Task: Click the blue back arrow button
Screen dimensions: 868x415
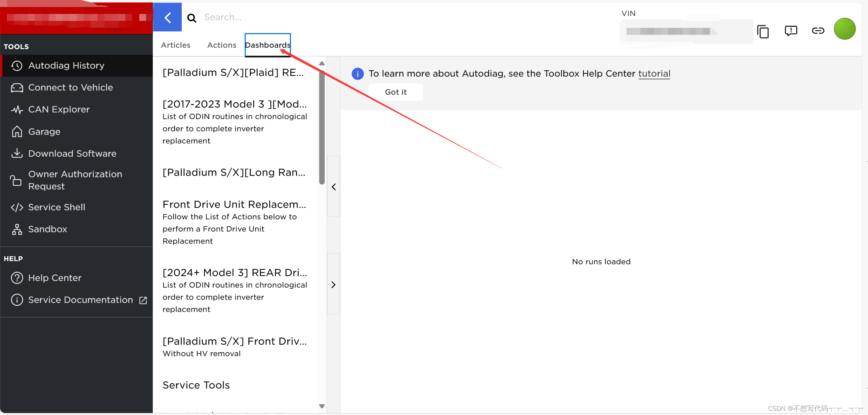Action: click(x=167, y=17)
